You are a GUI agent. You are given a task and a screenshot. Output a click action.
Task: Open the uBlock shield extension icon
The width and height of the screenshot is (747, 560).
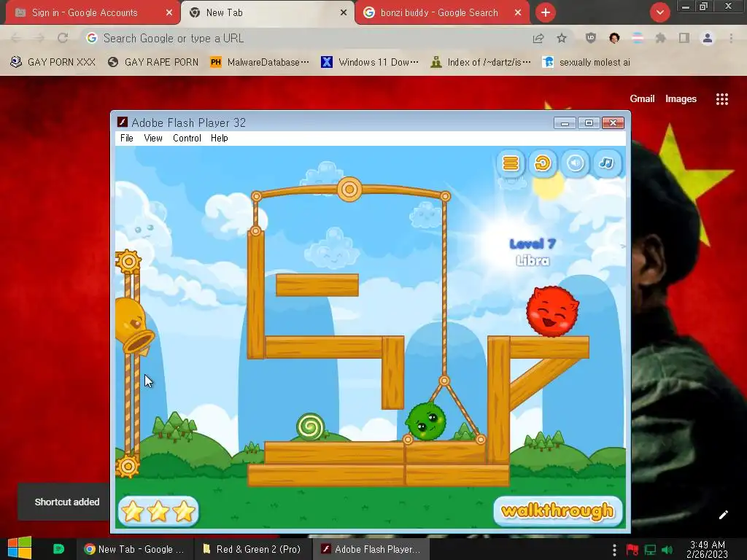(x=591, y=38)
